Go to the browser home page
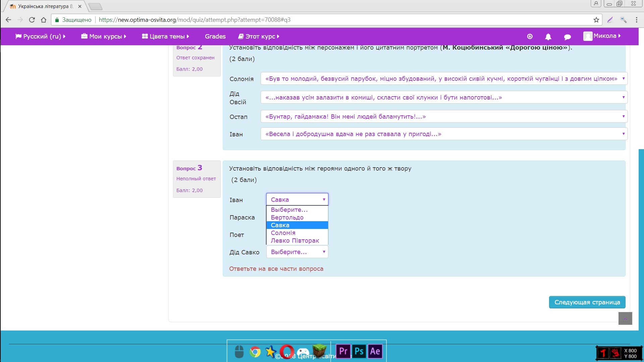This screenshot has height=362, width=644. point(44,20)
